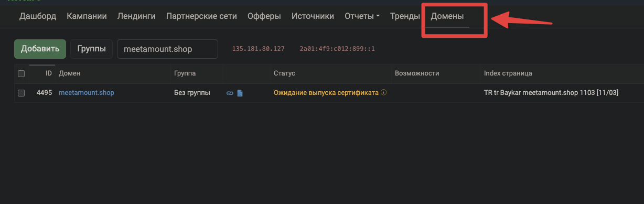Click the document file icon in row 4495
Image resolution: width=644 pixels, height=204 pixels.
pos(240,93)
